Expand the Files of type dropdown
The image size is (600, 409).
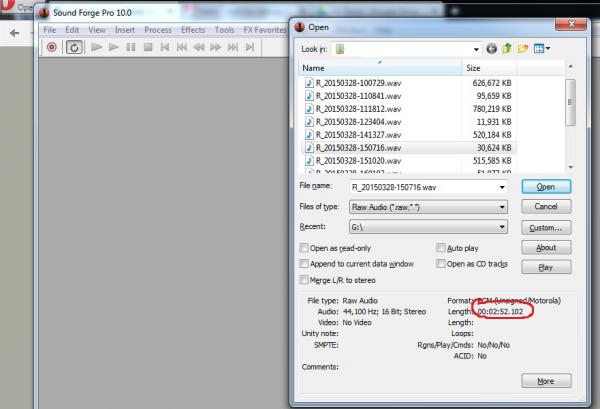coord(499,207)
